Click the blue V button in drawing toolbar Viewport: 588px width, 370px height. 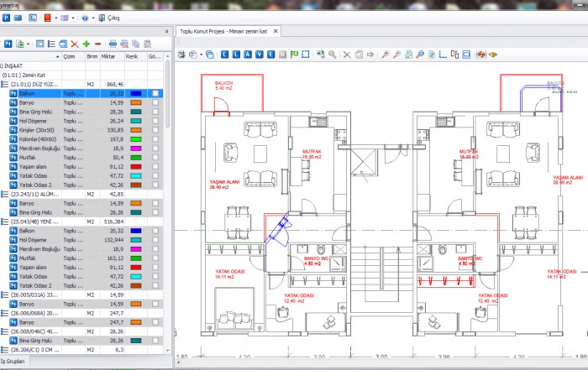tap(260, 55)
